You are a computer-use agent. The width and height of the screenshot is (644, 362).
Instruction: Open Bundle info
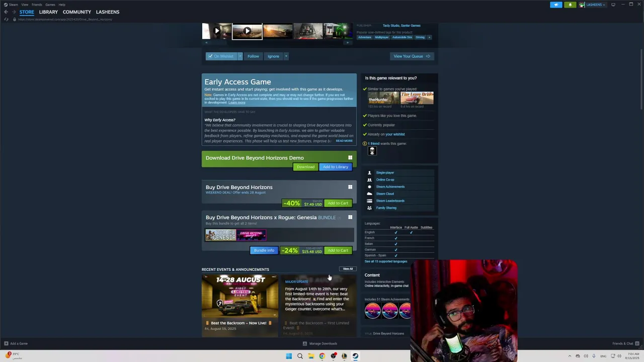point(264,250)
